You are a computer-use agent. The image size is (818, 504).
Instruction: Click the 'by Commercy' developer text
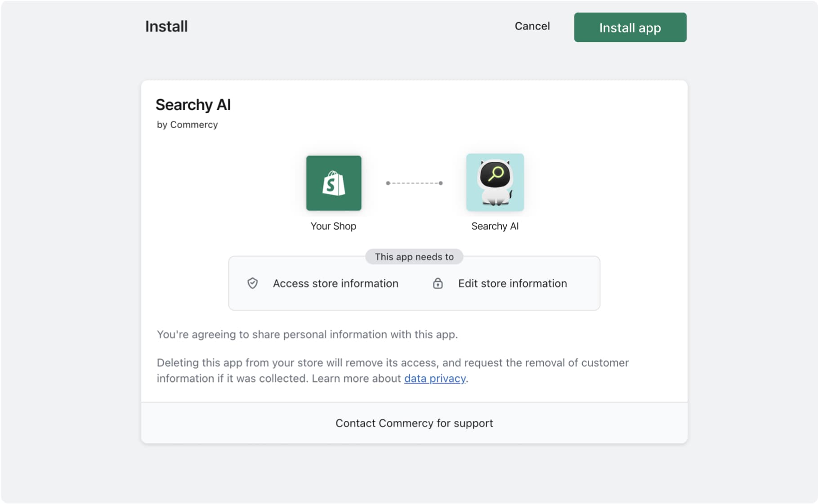tap(187, 125)
